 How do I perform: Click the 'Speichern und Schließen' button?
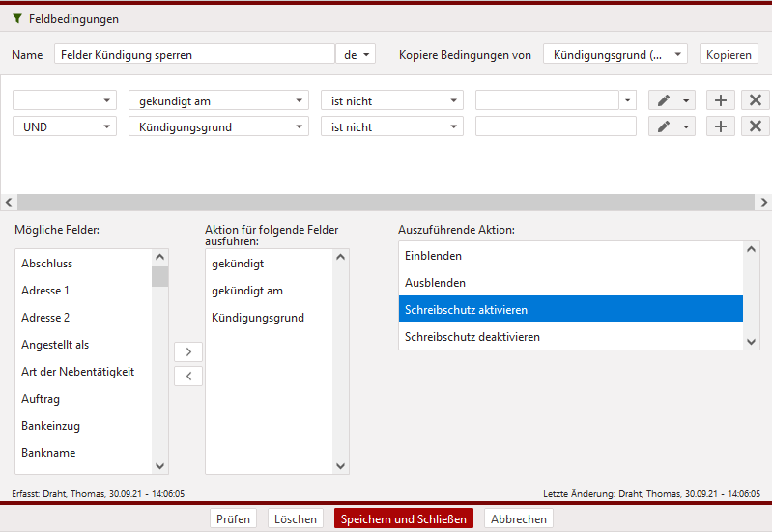pyautogui.click(x=404, y=518)
